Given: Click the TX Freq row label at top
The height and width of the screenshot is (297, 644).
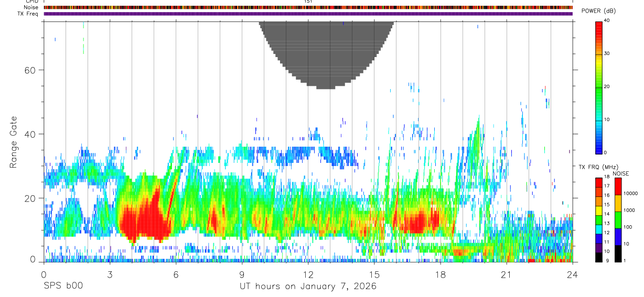Looking at the screenshot, I should point(28,14).
